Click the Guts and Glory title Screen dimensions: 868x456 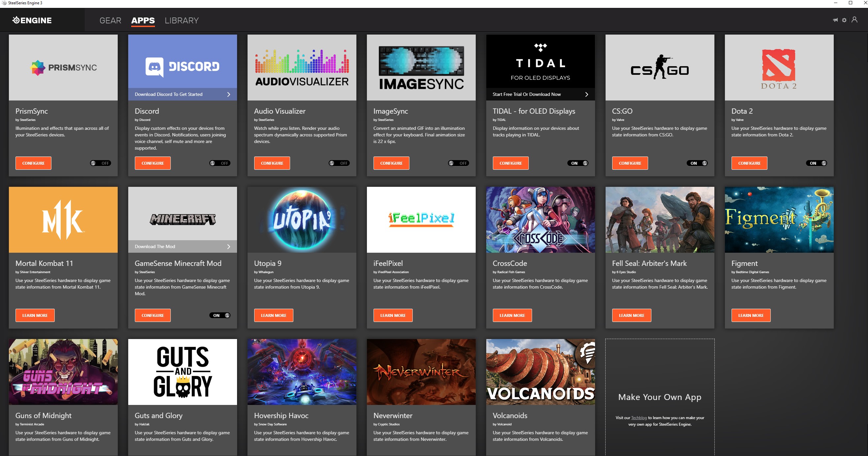[158, 415]
